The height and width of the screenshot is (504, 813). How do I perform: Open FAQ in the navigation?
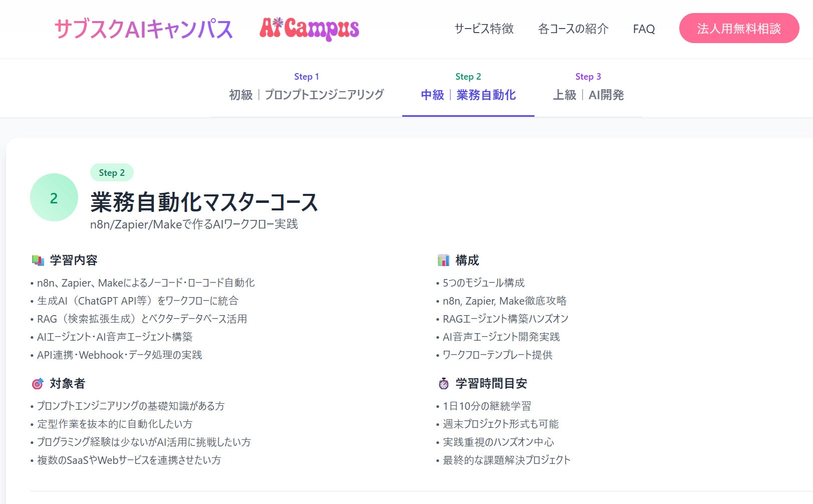[644, 29]
